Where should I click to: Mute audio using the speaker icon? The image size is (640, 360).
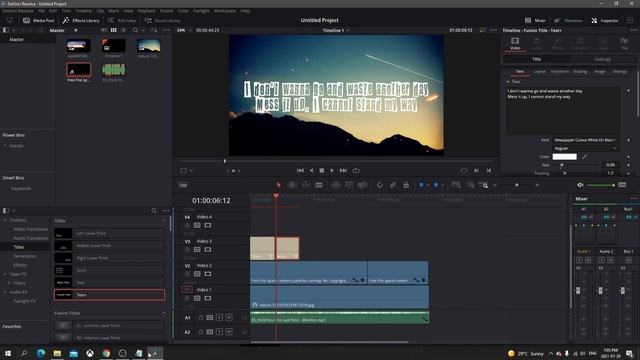point(580,185)
